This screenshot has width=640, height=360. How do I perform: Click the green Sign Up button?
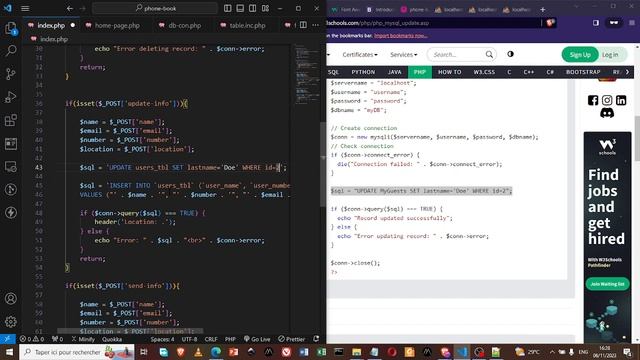tap(580, 54)
